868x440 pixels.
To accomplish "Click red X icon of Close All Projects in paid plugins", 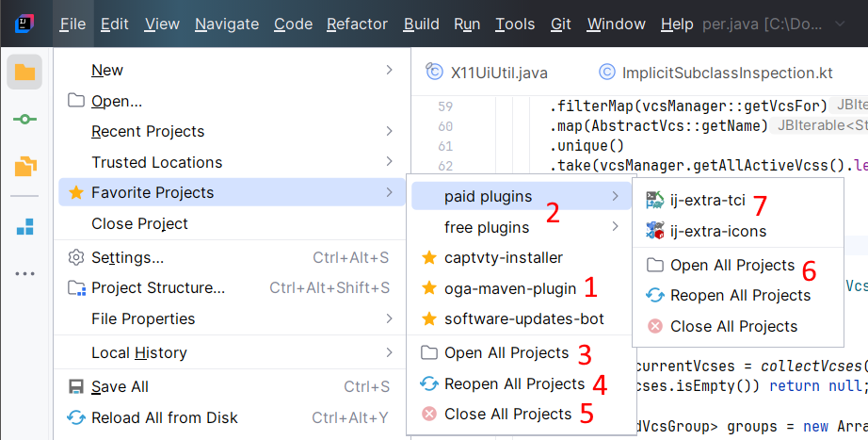I will (x=655, y=326).
